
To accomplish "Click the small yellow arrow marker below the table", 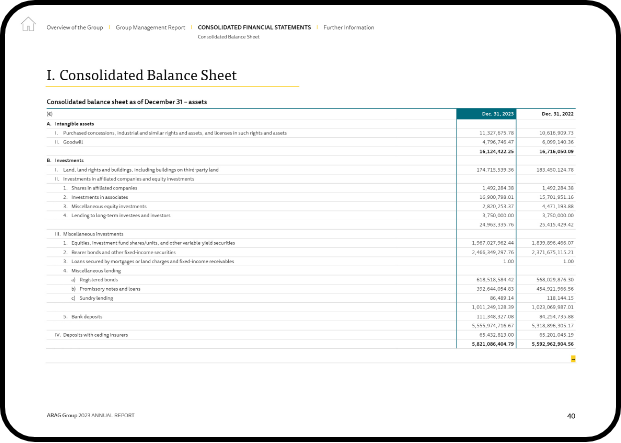I will point(573,359).
